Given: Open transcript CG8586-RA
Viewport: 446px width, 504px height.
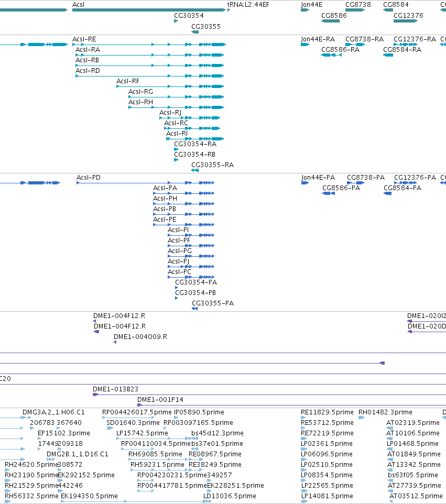Looking at the screenshot, I should tap(340, 49).
